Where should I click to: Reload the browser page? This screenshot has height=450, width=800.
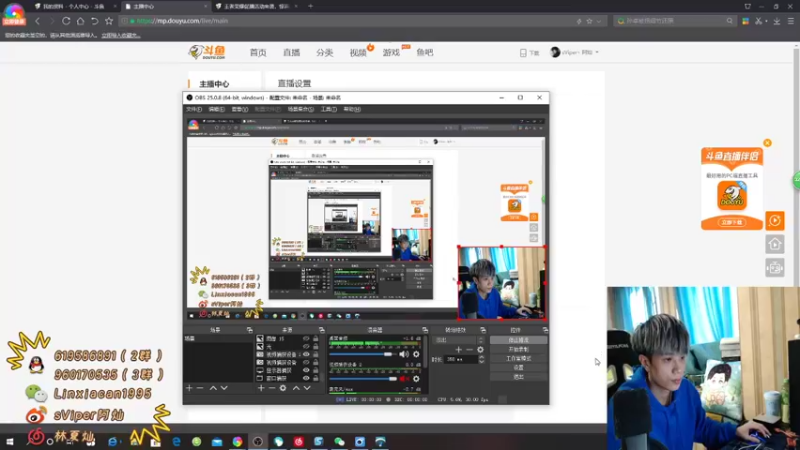(x=66, y=21)
